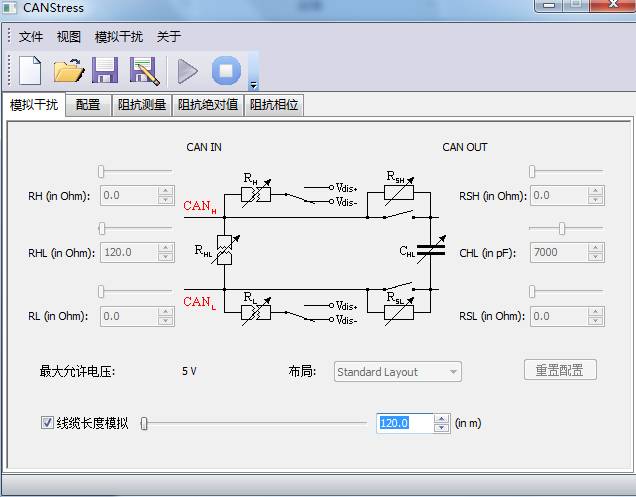Open the 文件 menu
The width and height of the screenshot is (636, 497).
pos(31,37)
